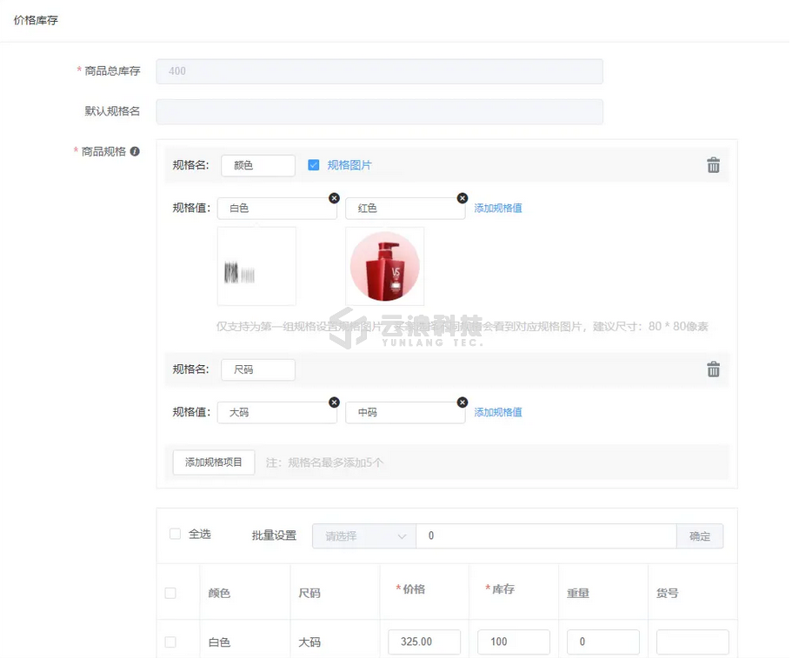Remove the 白色 spec value
The width and height of the screenshot is (812, 658).
[334, 198]
